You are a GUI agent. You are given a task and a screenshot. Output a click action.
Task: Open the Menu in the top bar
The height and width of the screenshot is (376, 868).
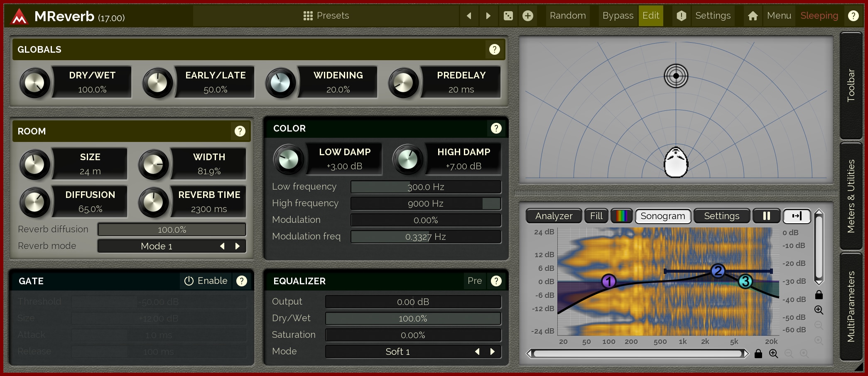779,16
